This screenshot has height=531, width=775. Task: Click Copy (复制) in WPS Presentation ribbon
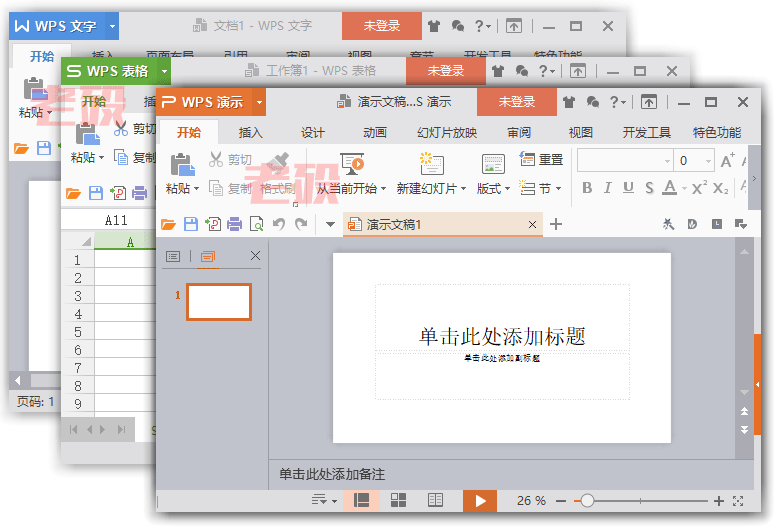(230, 188)
